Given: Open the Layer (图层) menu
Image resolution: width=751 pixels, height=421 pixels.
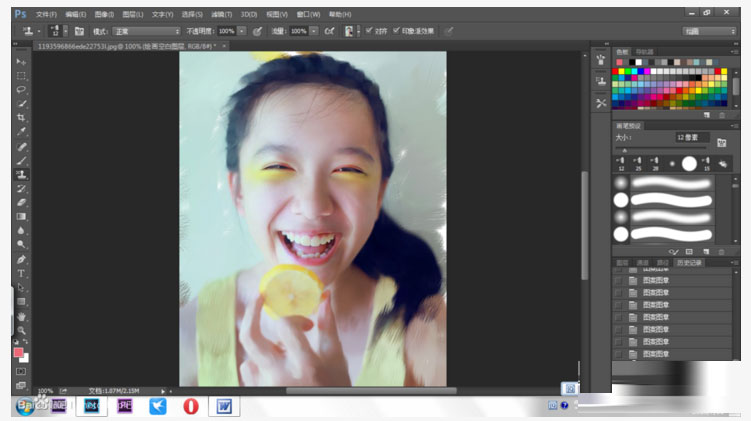Looking at the screenshot, I should 133,15.
